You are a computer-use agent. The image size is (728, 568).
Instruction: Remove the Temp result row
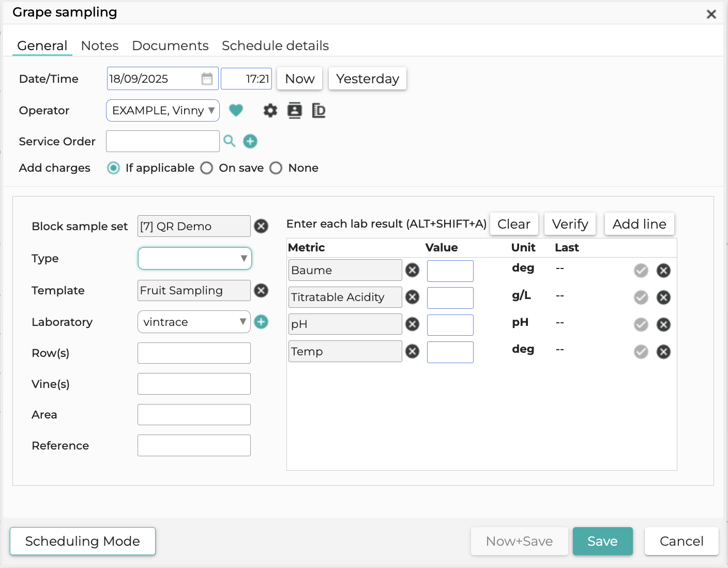pyautogui.click(x=663, y=352)
